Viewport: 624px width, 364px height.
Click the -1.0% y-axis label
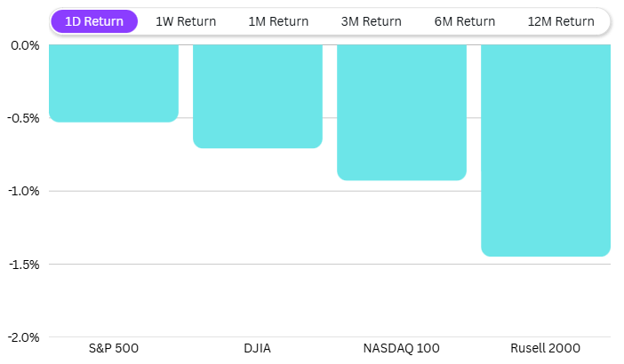[x=23, y=191]
